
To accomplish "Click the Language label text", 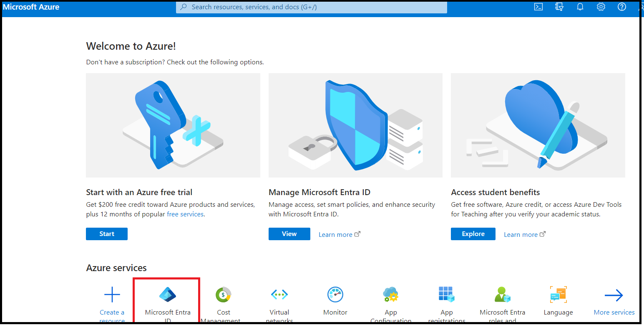I will [x=558, y=312].
